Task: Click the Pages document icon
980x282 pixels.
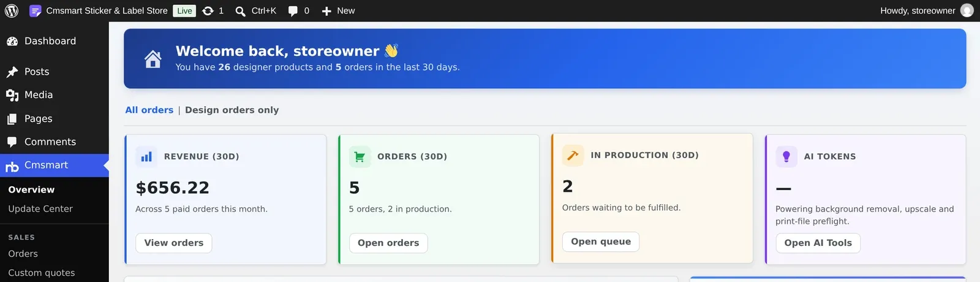Action: [12, 119]
